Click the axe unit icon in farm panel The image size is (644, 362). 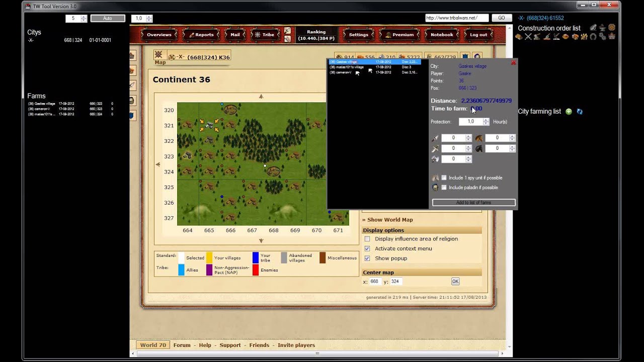tap(435, 159)
